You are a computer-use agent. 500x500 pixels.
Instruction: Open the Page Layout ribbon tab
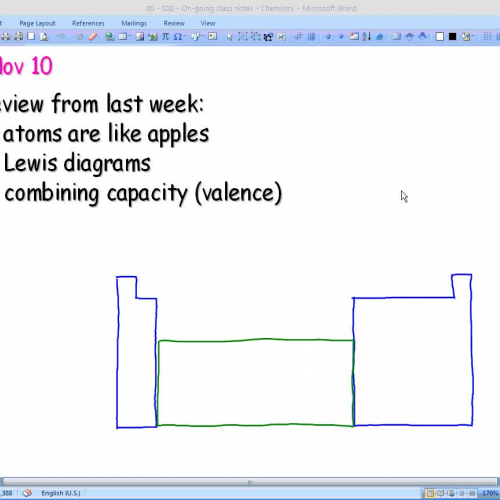pos(37,23)
